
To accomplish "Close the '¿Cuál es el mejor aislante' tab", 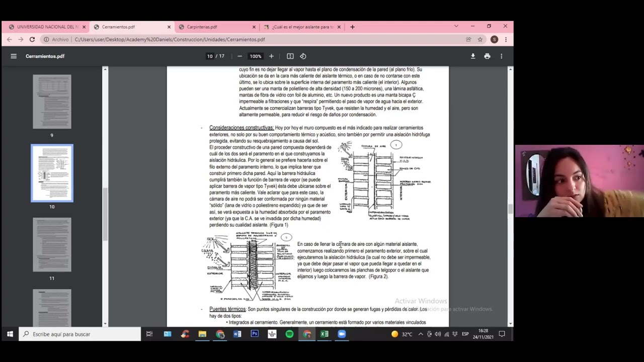I will pyautogui.click(x=339, y=27).
